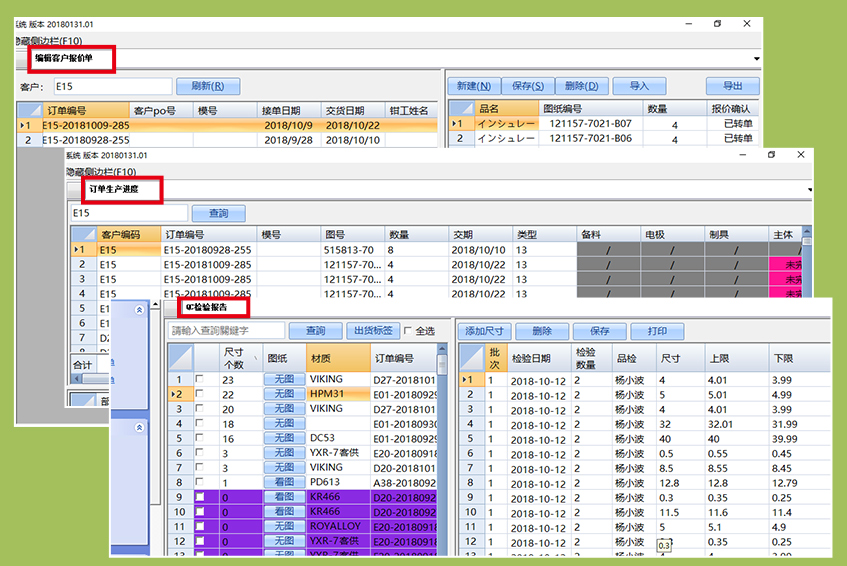Focus the QC keyword search input field
Viewport: 847px width, 566px height.
tap(225, 331)
